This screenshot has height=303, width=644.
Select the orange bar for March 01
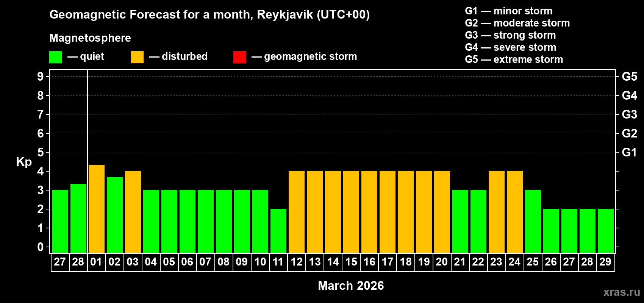[x=97, y=209]
